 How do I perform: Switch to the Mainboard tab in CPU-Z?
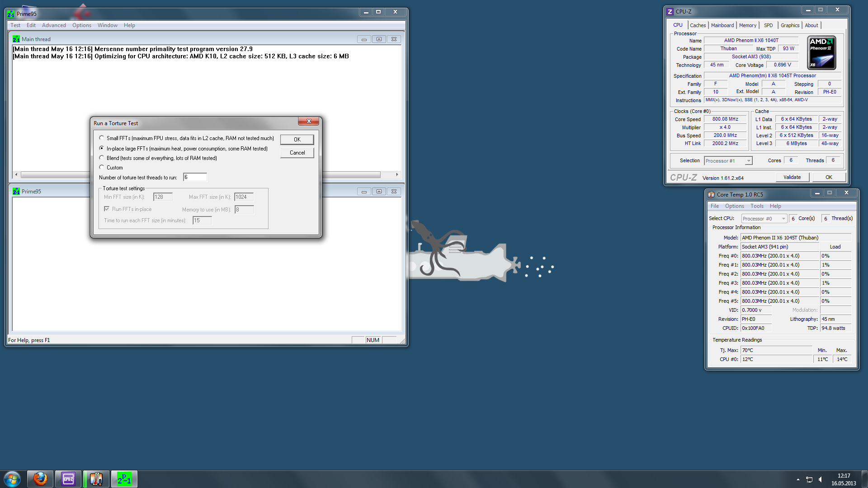pyautogui.click(x=722, y=25)
